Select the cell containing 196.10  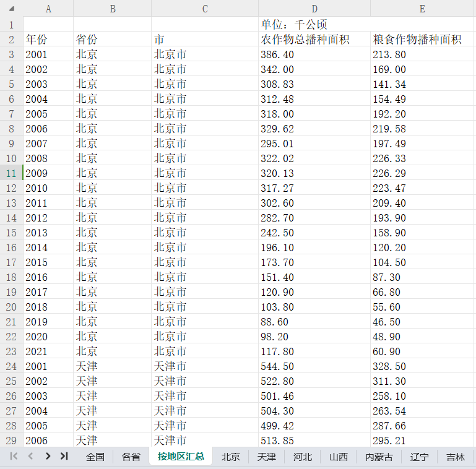(314, 247)
